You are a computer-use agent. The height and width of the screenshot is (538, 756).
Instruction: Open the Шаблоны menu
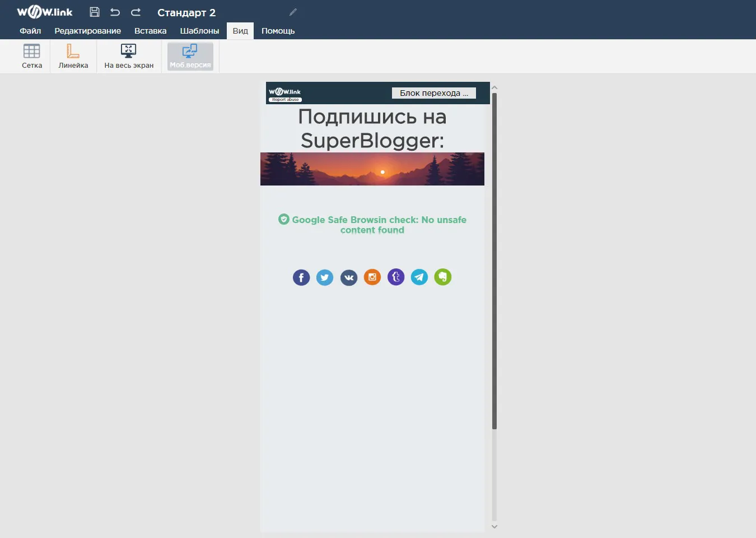click(x=199, y=31)
